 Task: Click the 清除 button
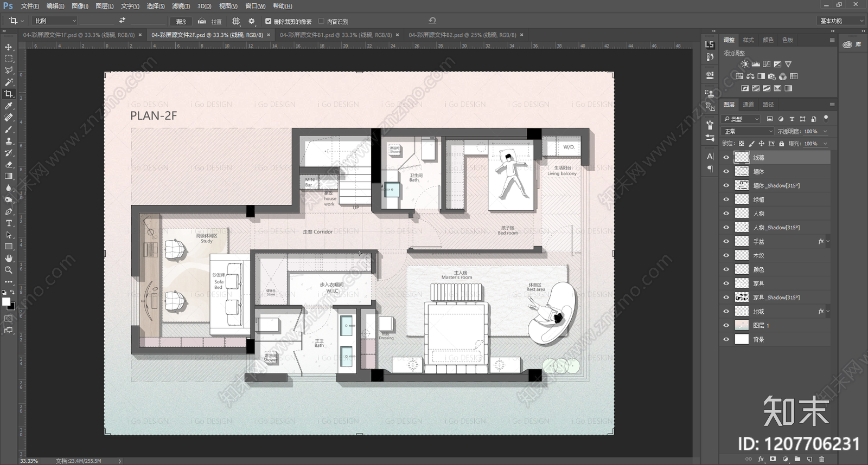181,21
